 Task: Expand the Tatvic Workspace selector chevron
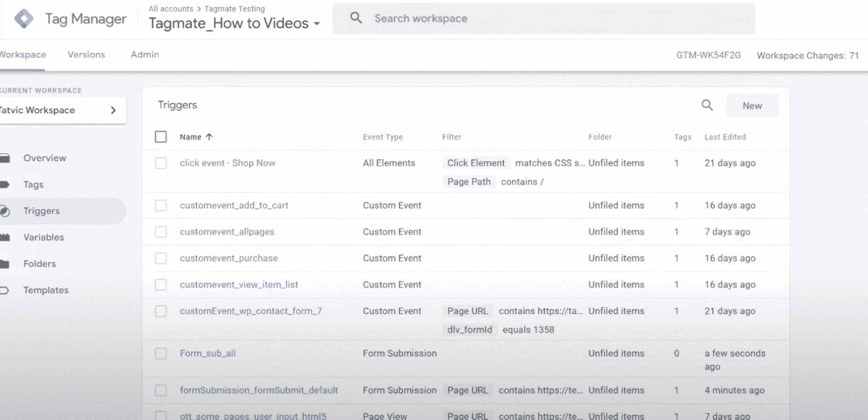[113, 110]
